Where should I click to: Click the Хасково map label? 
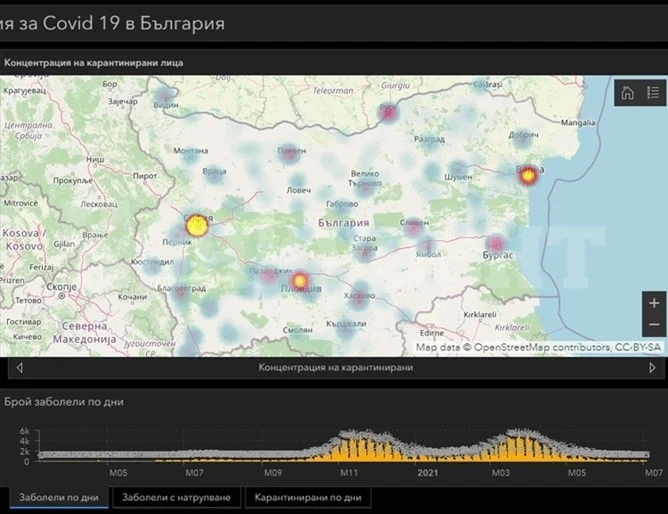359,295
